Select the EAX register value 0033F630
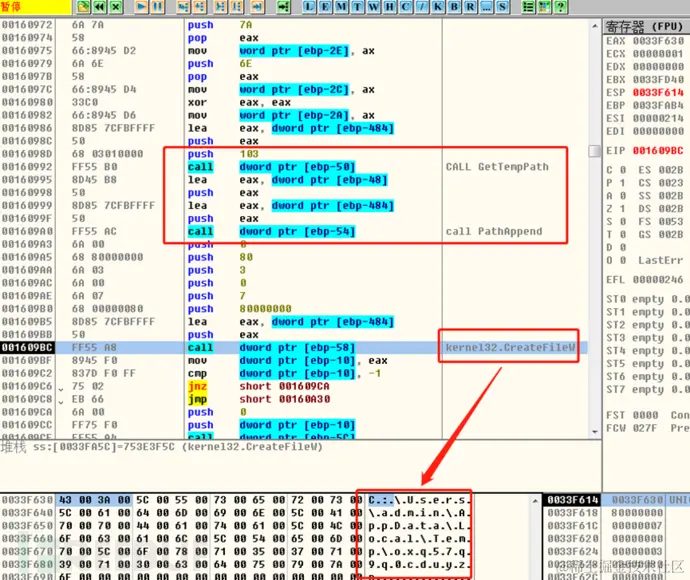Screen dimensions: 690x580 click(658, 41)
